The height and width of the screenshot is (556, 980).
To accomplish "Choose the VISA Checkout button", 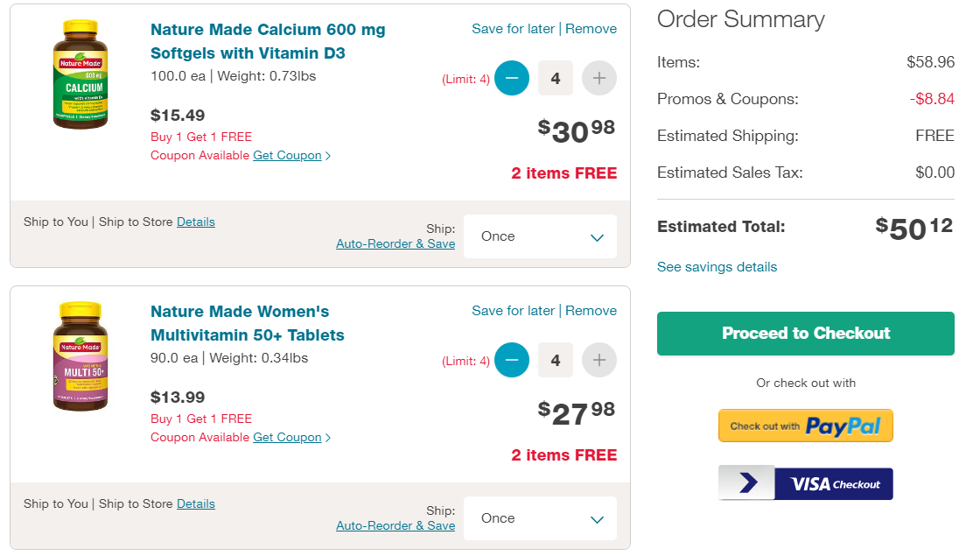I will (806, 483).
